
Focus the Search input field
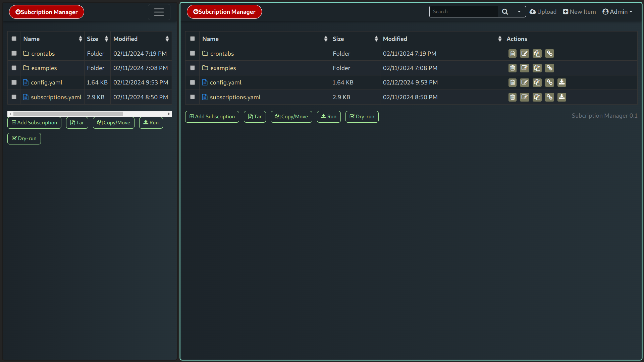[464, 12]
